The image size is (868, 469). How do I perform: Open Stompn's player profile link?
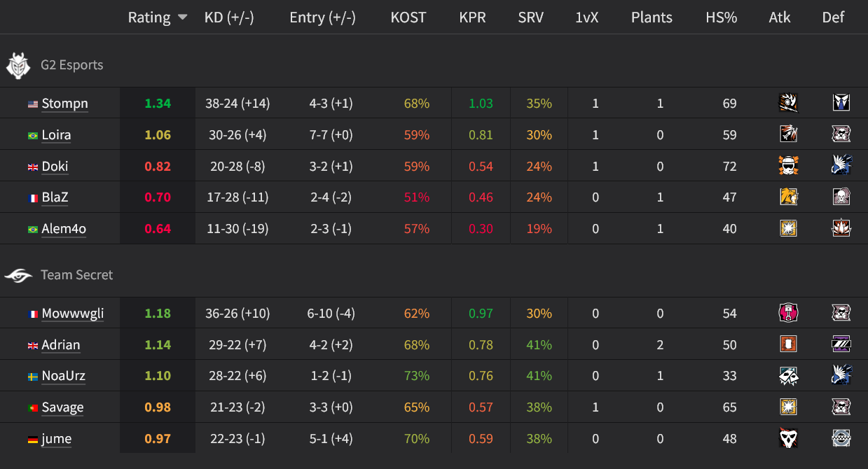tap(64, 104)
